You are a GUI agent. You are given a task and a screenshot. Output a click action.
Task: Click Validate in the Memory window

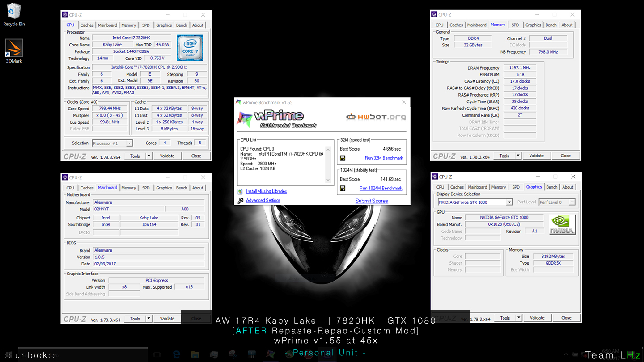pyautogui.click(x=537, y=156)
